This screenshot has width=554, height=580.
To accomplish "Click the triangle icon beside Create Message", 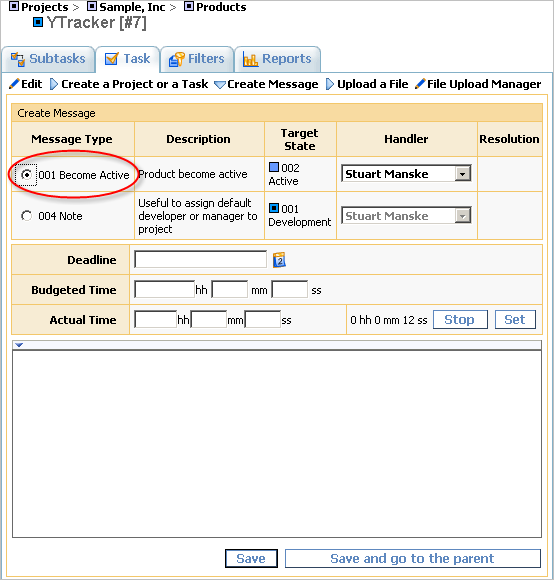I will 220,85.
